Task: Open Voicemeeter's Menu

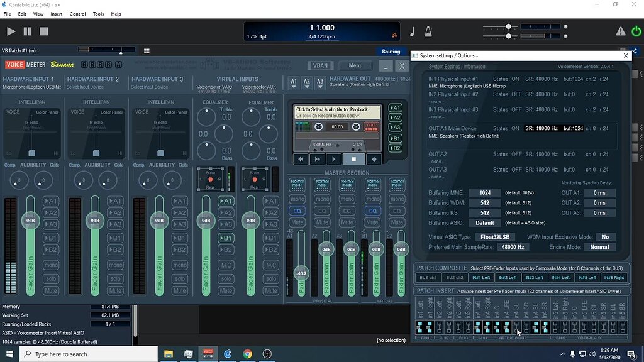Action: 355,65
